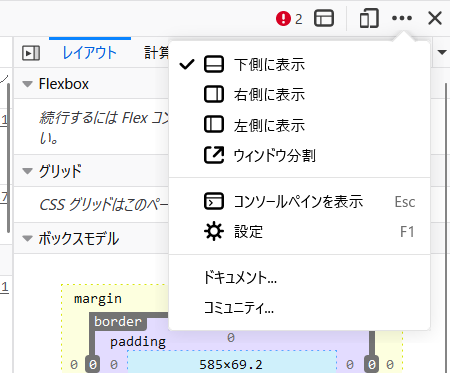Open 設定 from the menu
This screenshot has width=450, height=373.
[299, 231]
